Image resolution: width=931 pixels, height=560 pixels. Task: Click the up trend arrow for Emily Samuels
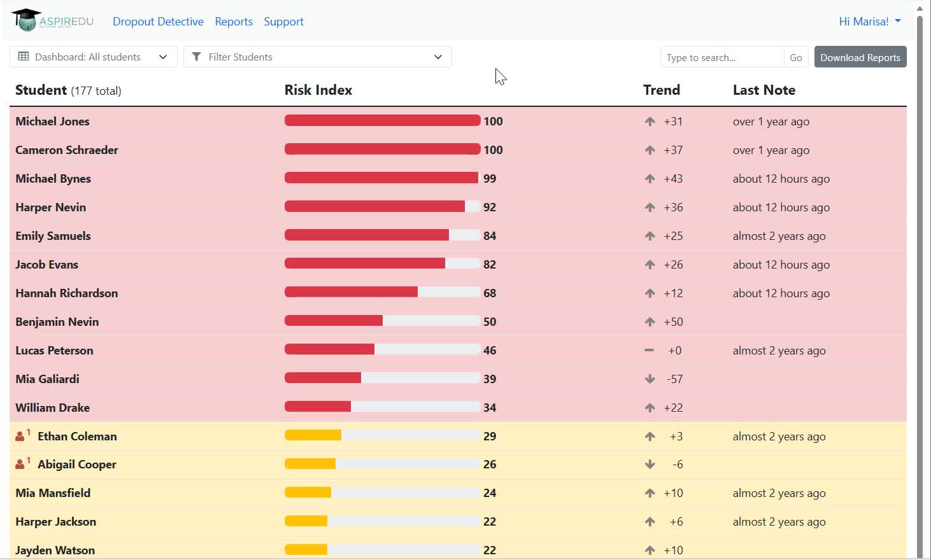coord(650,235)
